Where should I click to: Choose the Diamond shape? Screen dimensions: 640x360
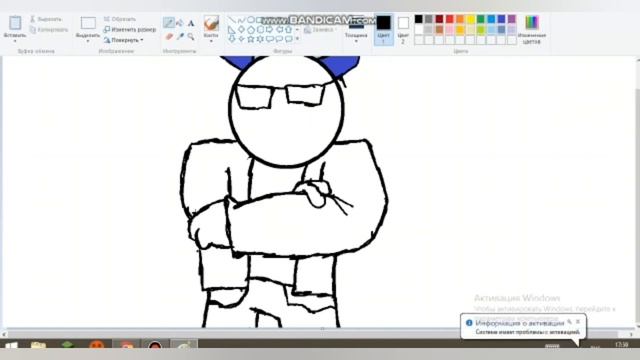(241, 30)
